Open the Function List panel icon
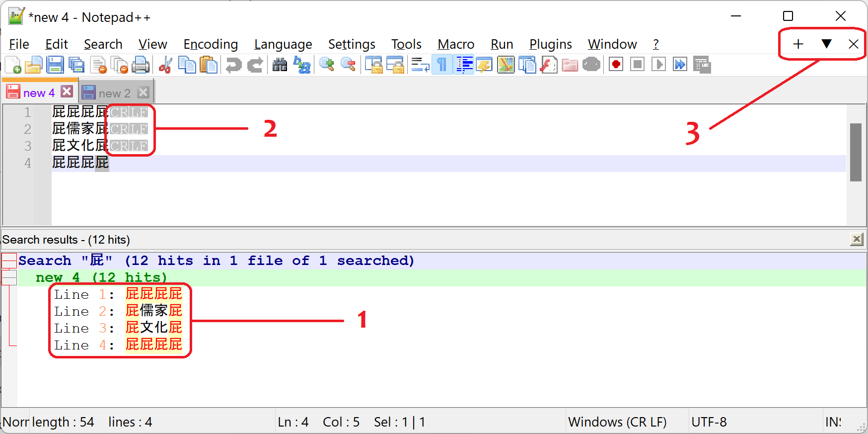 pos(549,65)
